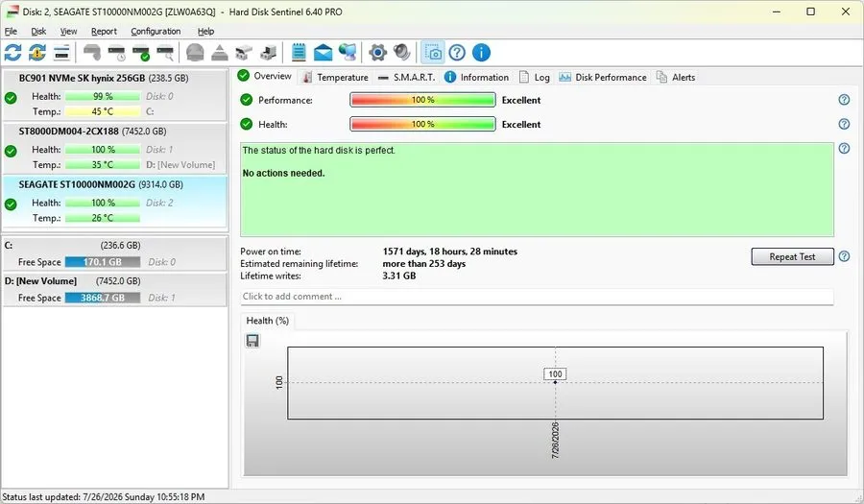Select the C: partition entry
The height and width of the screenshot is (504, 864).
[114, 253]
